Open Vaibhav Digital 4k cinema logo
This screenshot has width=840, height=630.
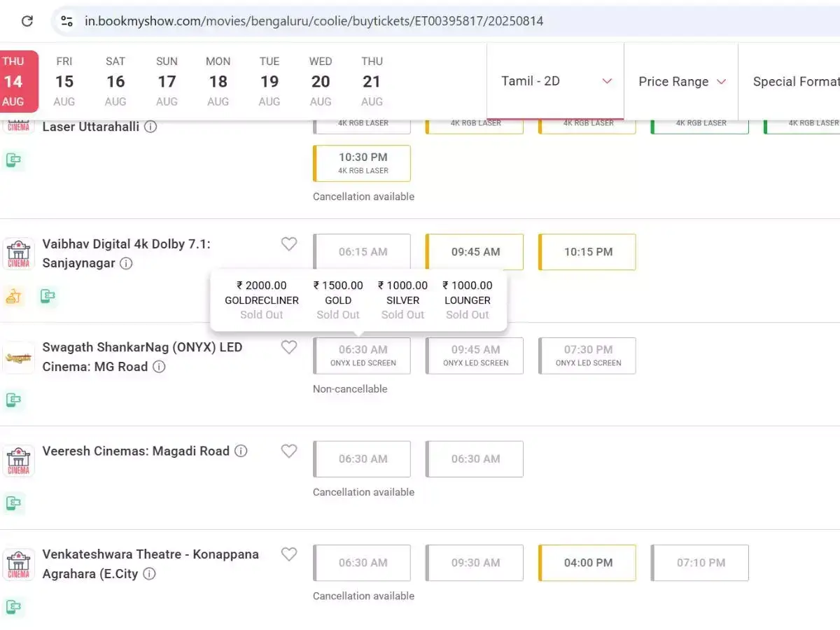coord(18,253)
